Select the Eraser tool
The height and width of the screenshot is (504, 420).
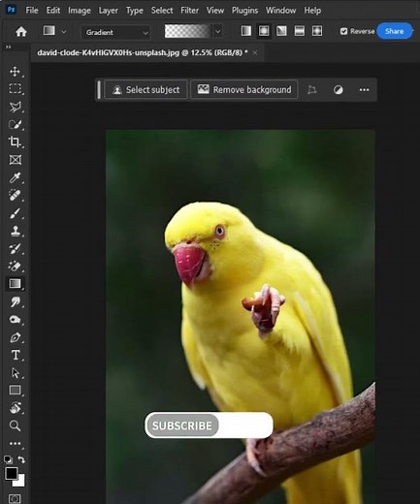[x=15, y=266]
